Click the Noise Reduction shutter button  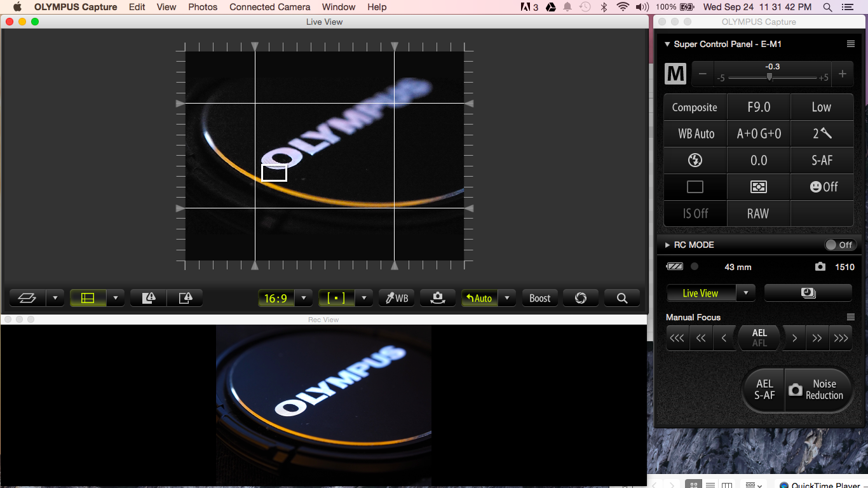[818, 390]
